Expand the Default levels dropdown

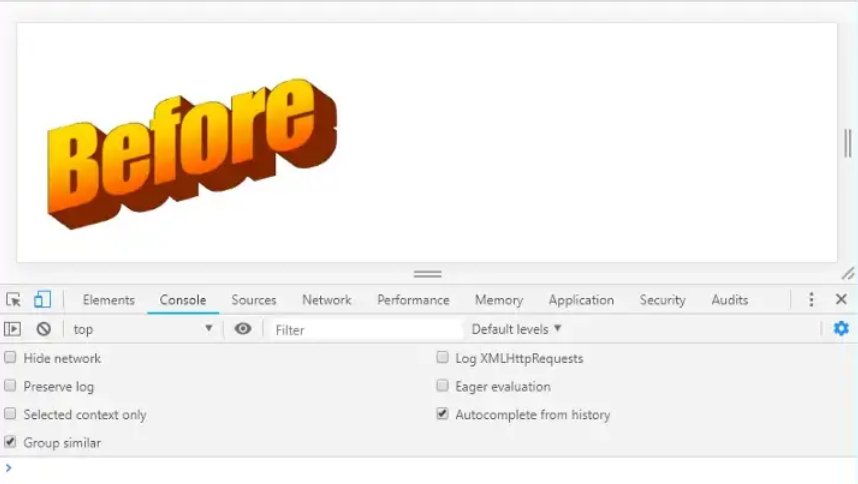[516, 329]
